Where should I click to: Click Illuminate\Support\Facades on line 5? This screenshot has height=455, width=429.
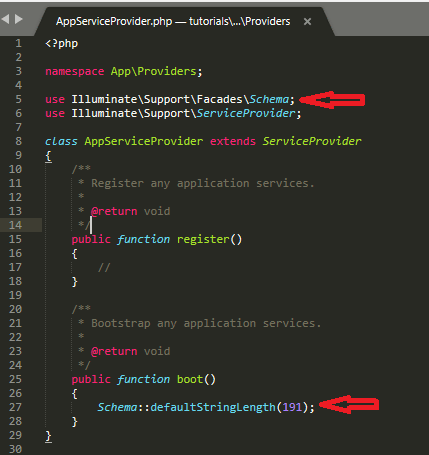click(157, 99)
